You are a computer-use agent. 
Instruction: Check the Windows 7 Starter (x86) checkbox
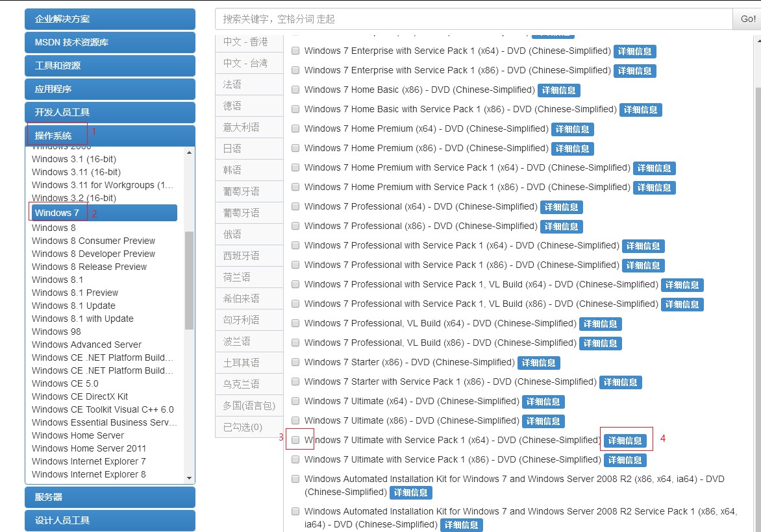295,362
